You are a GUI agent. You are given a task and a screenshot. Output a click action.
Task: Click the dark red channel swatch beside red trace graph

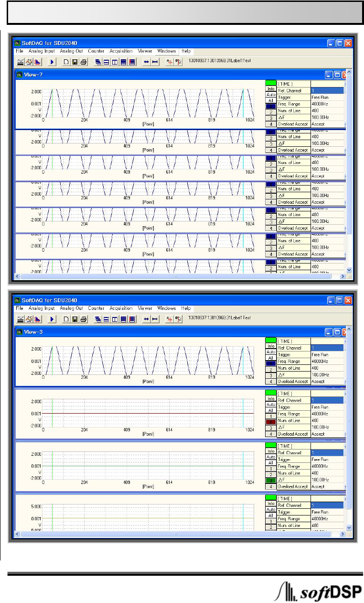pos(271,422)
